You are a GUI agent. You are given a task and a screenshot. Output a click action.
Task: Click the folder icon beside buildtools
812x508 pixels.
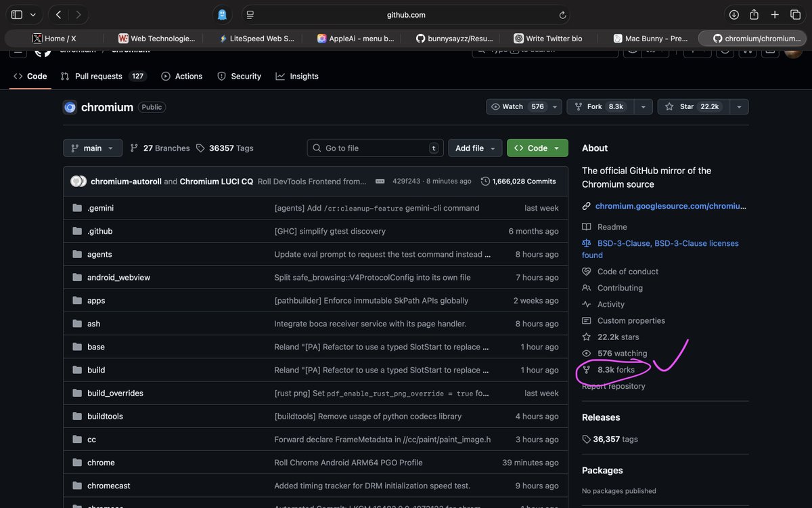point(77,416)
